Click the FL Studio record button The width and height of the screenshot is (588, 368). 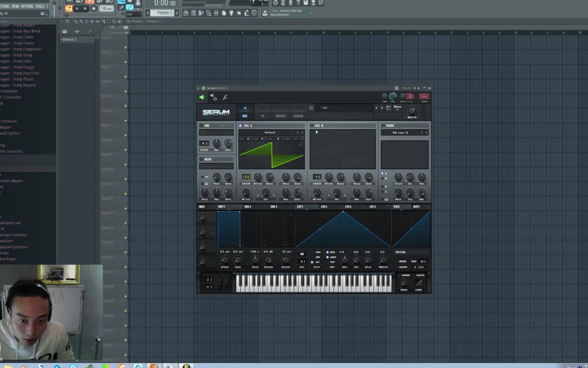point(94,9)
